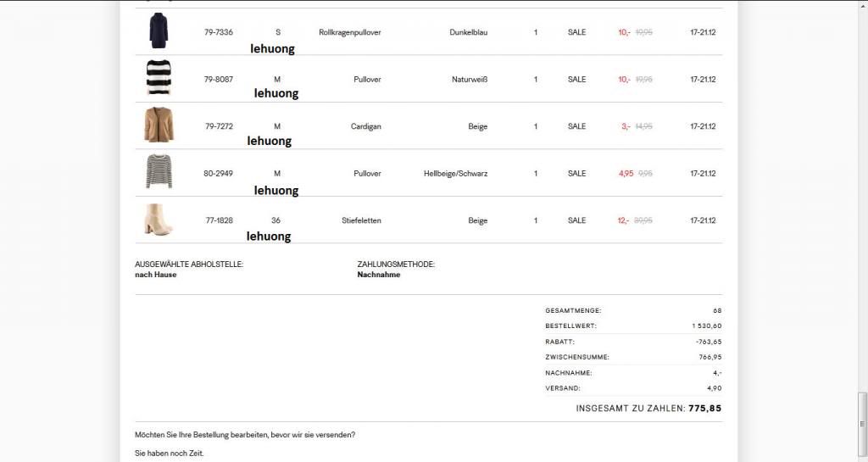Click the scrollbar down arrow
Screen dimensions: 868x462
click(862, 457)
